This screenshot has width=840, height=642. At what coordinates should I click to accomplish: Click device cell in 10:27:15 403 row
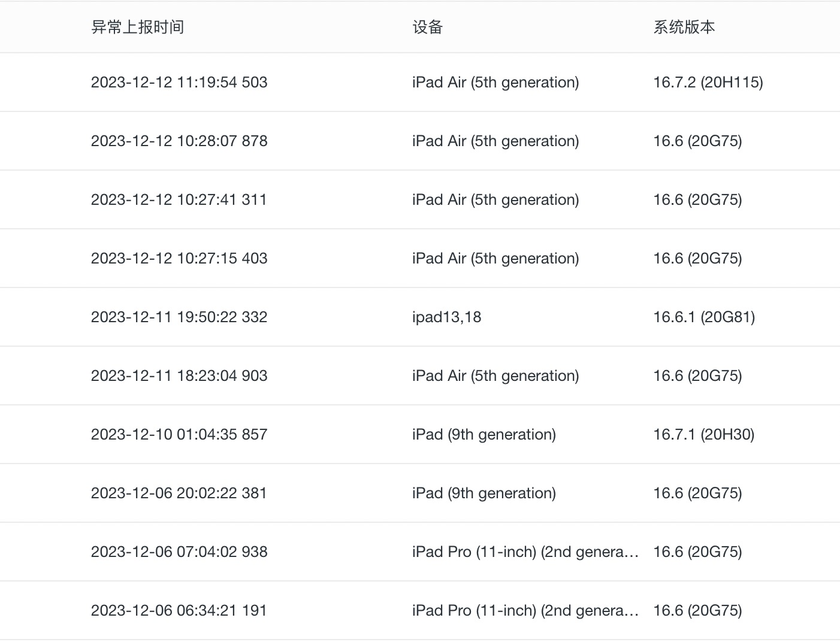(495, 258)
